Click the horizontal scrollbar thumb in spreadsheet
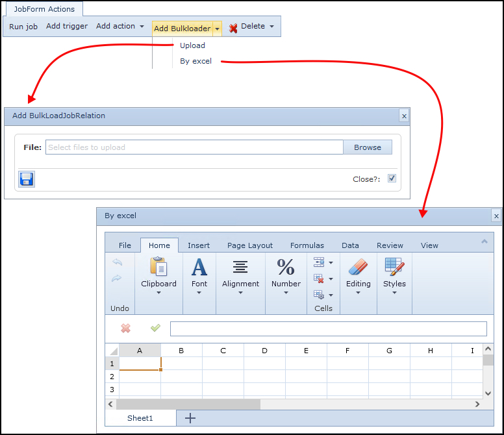Image resolution: width=504 pixels, height=435 pixels. pos(188,404)
